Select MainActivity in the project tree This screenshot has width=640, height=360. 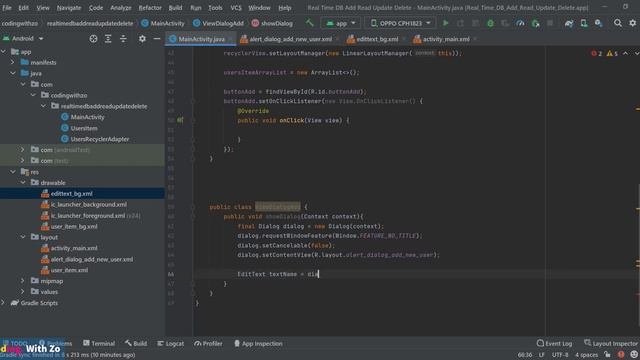click(87, 117)
